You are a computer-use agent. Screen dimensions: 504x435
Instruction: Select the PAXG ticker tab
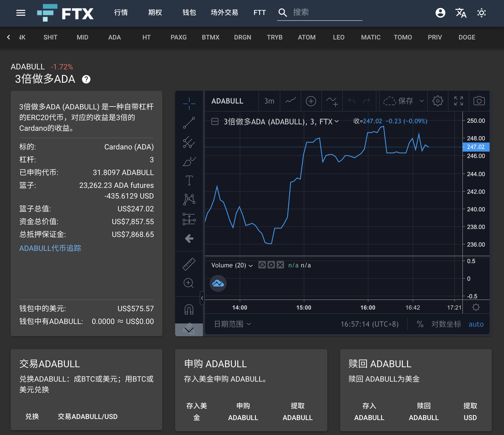coord(179,37)
